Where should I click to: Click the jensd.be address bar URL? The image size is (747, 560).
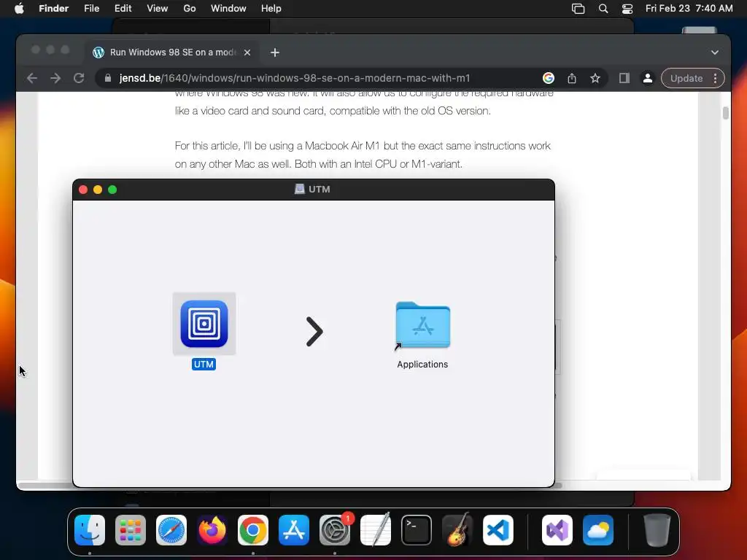coord(295,78)
